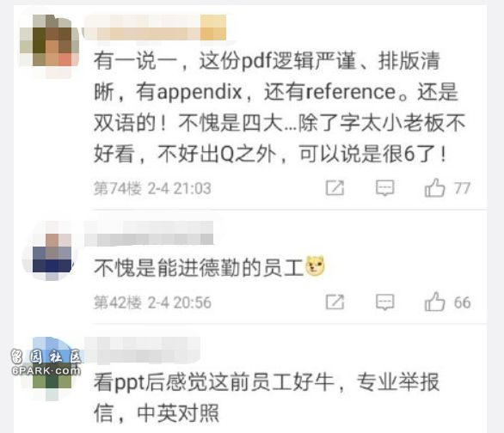The width and height of the screenshot is (504, 433).
Task: Click third commenter's blurred username
Action: click(x=143, y=350)
